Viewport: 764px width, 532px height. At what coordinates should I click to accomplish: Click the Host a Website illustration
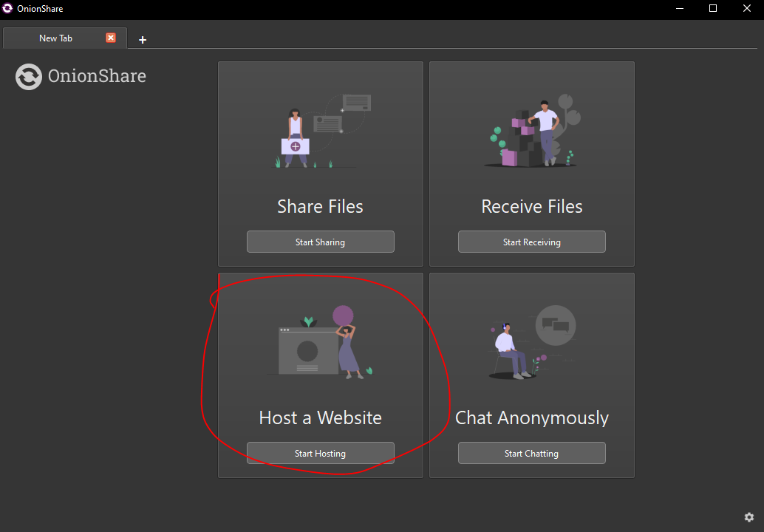(321, 342)
